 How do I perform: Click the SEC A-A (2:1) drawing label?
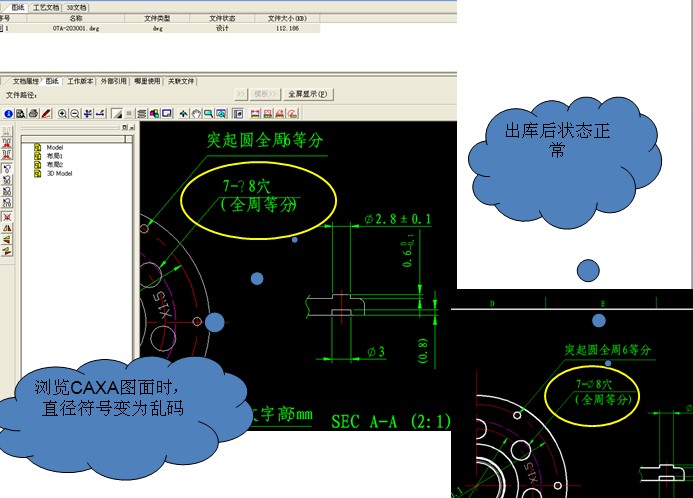391,421
